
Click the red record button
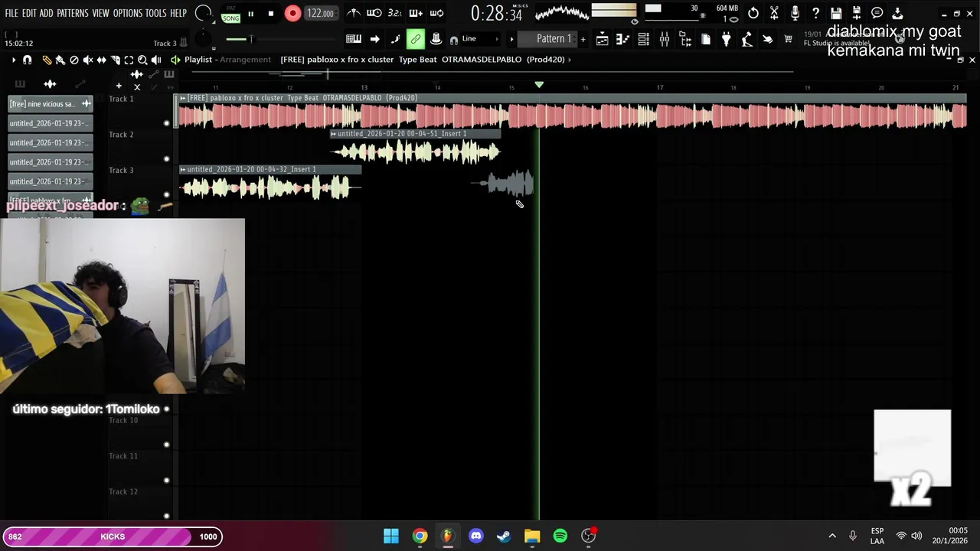tap(292, 14)
